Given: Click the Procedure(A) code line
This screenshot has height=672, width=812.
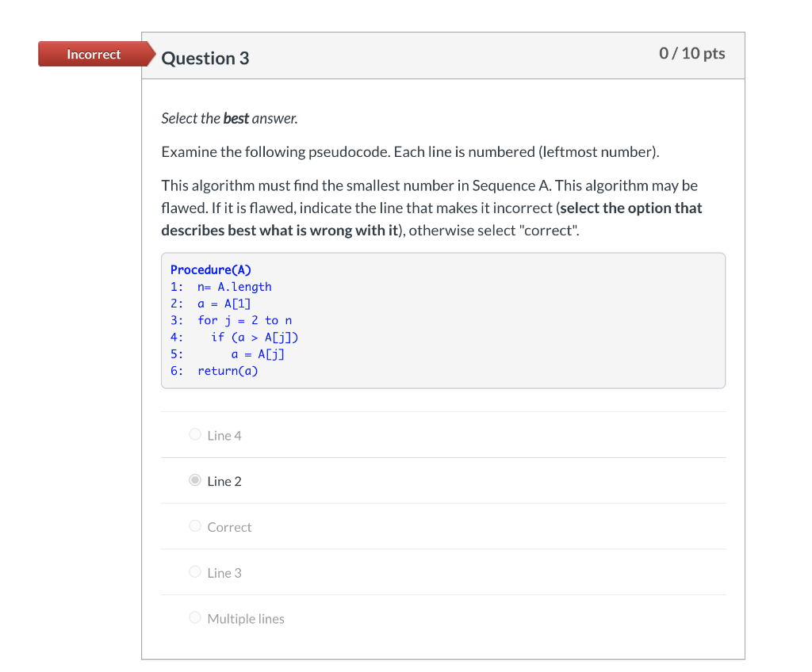Looking at the screenshot, I should (211, 269).
